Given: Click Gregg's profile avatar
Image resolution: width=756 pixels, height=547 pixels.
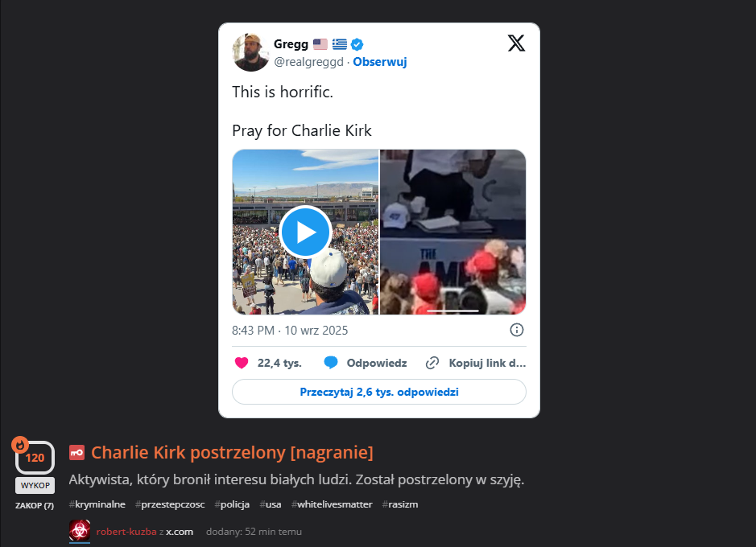Looking at the screenshot, I should [x=250, y=52].
